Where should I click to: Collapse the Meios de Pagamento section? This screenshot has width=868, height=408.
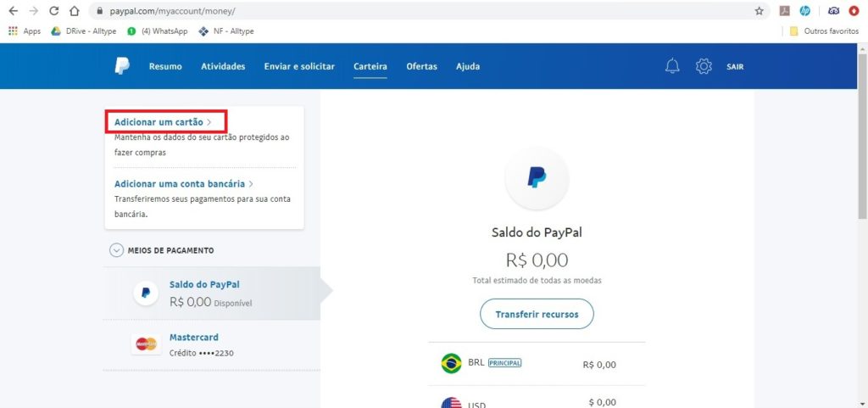[116, 250]
